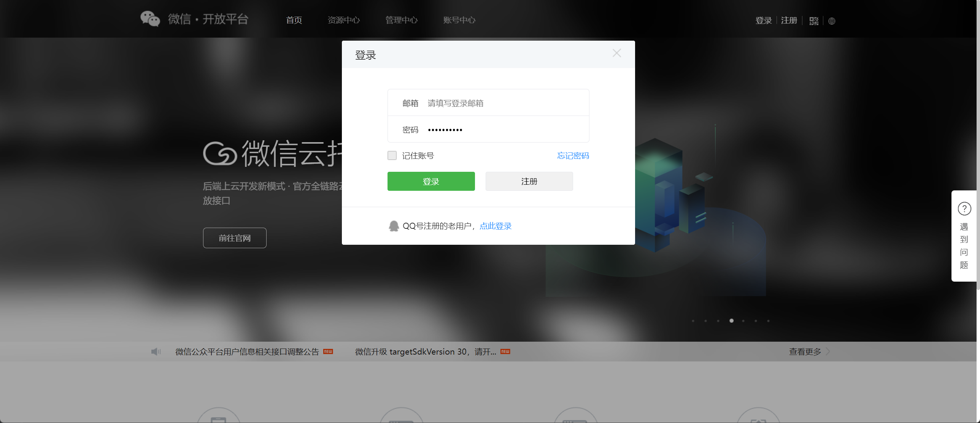Open the 管理中心 nav item
The width and height of the screenshot is (980, 423).
click(401, 20)
